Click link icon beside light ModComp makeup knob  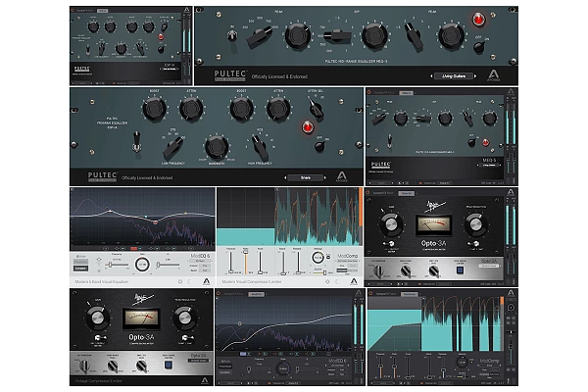pyautogui.click(x=328, y=257)
